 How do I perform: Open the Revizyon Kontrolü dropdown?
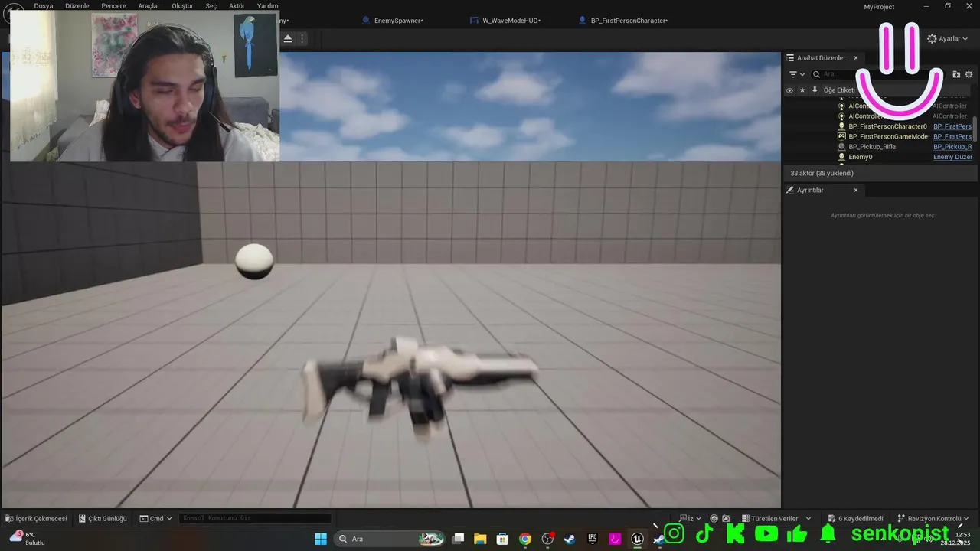tap(933, 518)
